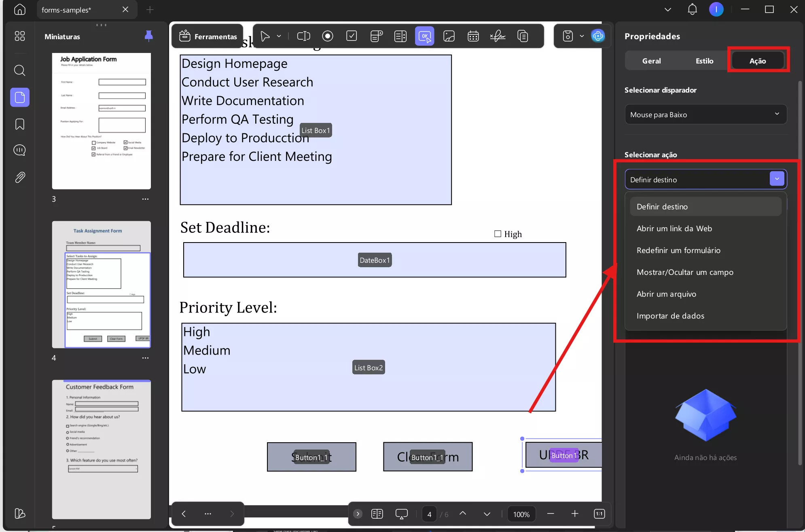
Task: Open the UPDF AI assistant icon
Action: coord(597,36)
